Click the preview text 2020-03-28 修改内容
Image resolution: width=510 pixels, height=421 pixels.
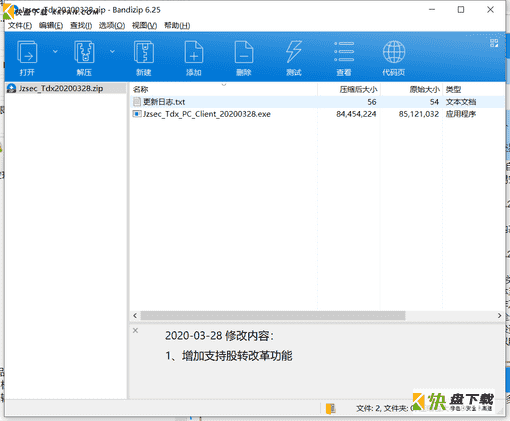(x=219, y=335)
